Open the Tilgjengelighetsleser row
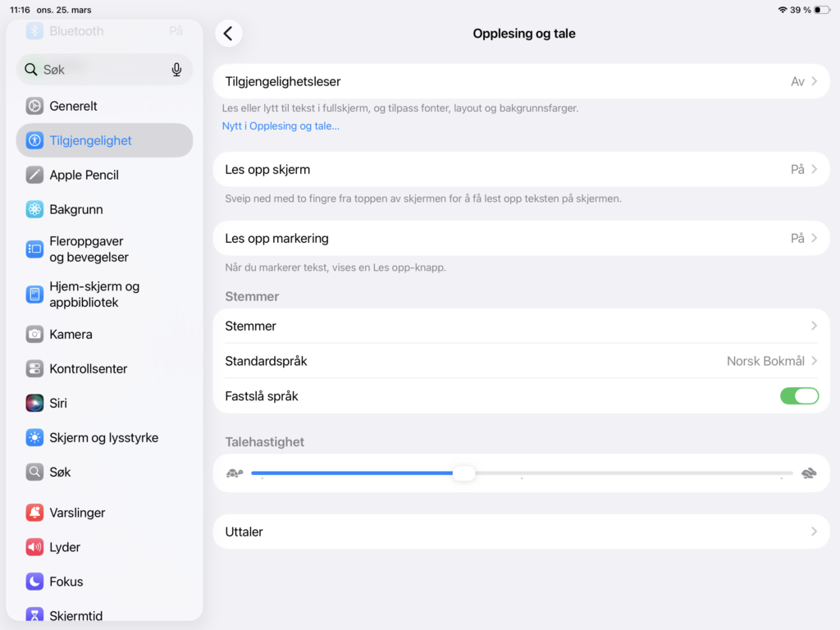The width and height of the screenshot is (840, 630). point(521,81)
